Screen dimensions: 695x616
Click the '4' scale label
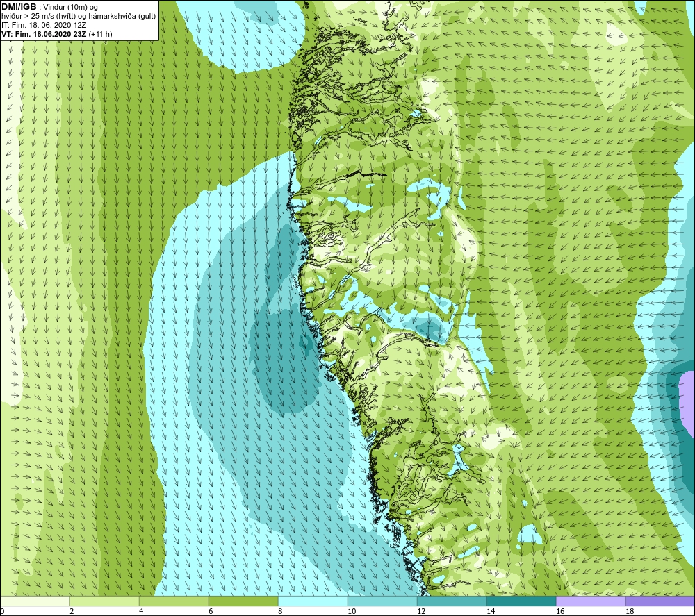[141, 612]
